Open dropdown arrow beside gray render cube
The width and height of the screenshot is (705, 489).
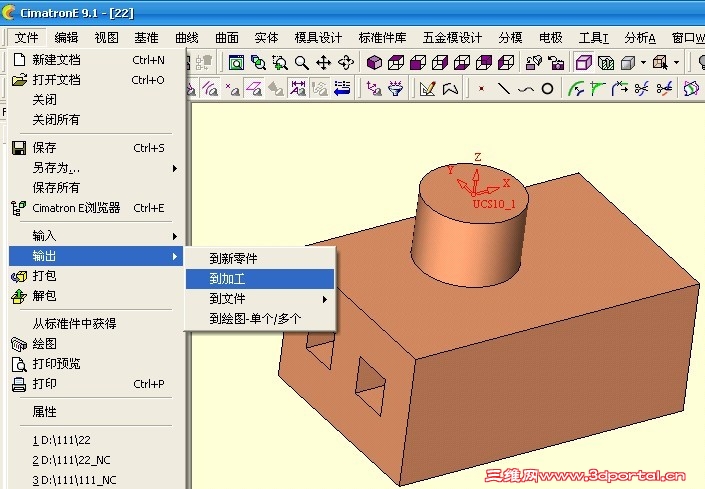point(643,62)
